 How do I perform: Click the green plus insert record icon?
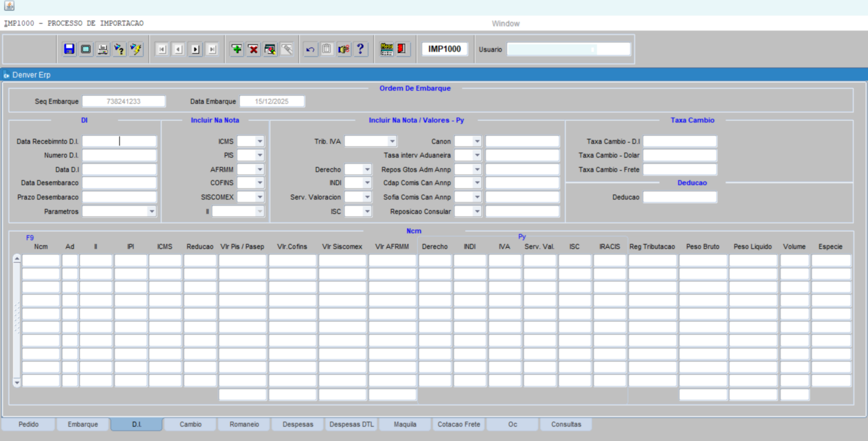point(236,49)
